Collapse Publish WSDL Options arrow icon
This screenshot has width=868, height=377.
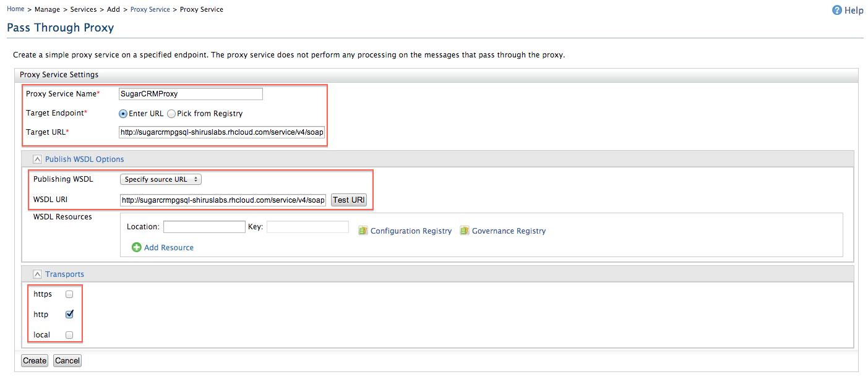point(38,159)
